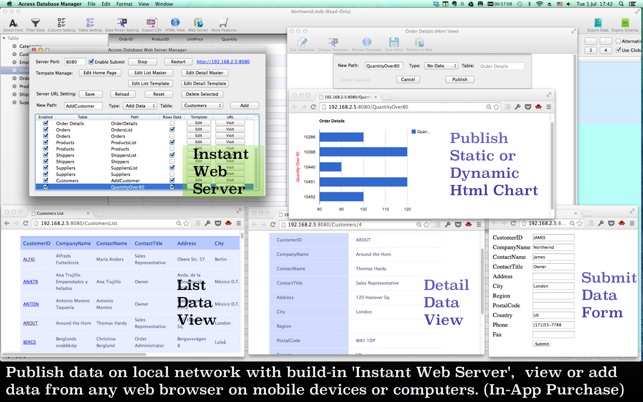Viewport: 643px width, 402px height.
Task: Open the Filter Data funnel tool
Action: click(x=37, y=22)
